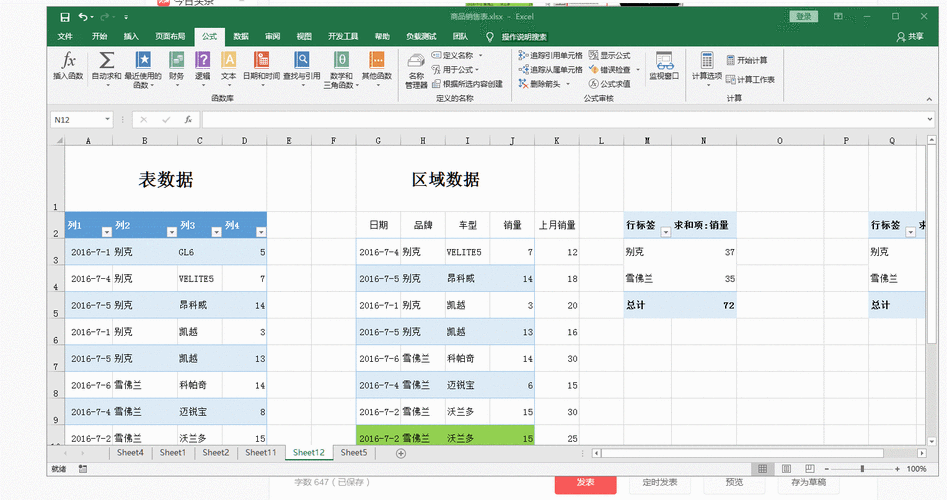Click the red 发表 button
Image resolution: width=947 pixels, height=500 pixels.
[x=585, y=483]
